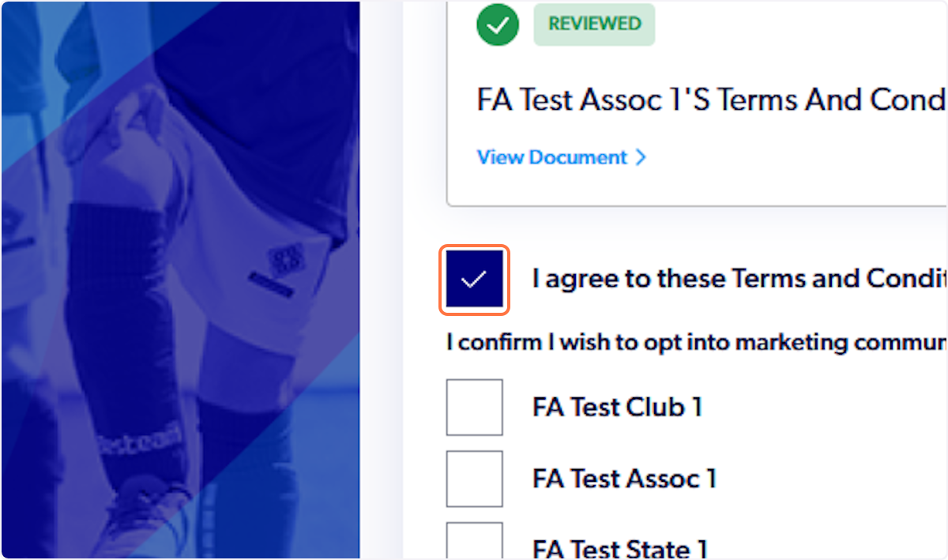
Task: Expand the document via the View Document chevron
Action: [x=641, y=156]
